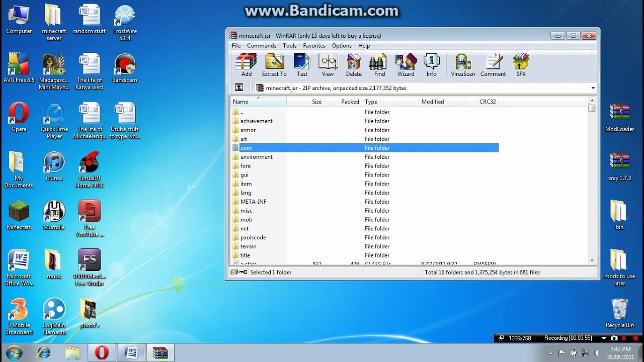Click the Info toolbar icon
The width and height of the screenshot is (644, 362).
(431, 65)
